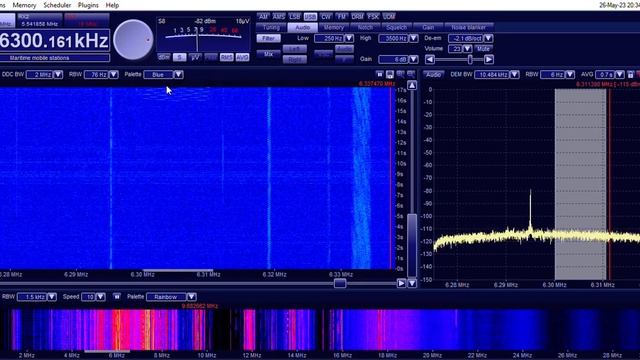Open the Rainbow palette dropdown
Image resolution: width=640 pixels, height=360 pixels.
191,297
